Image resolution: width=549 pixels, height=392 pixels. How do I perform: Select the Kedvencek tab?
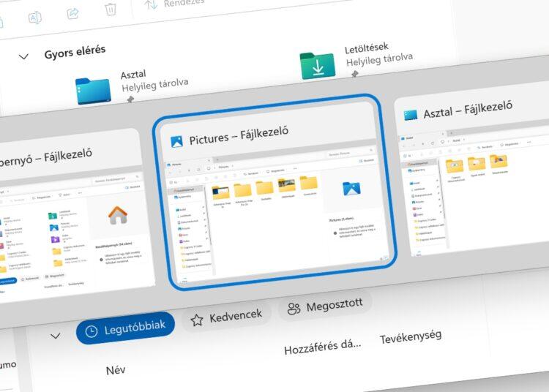pyautogui.click(x=226, y=317)
